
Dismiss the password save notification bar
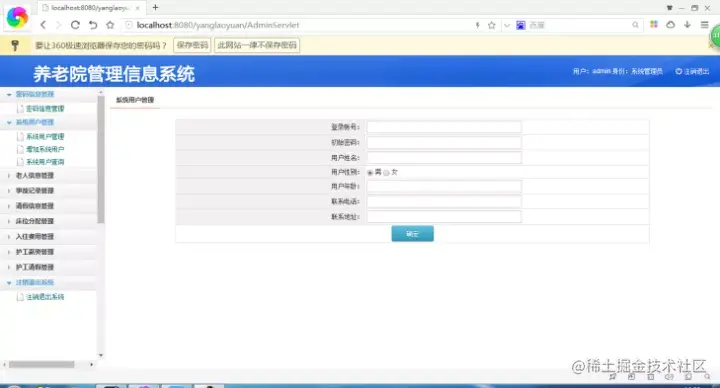[710, 45]
